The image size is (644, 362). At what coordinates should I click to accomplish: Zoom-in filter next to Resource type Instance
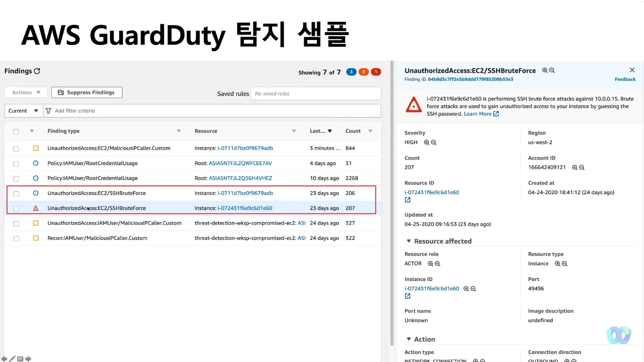tap(558, 264)
